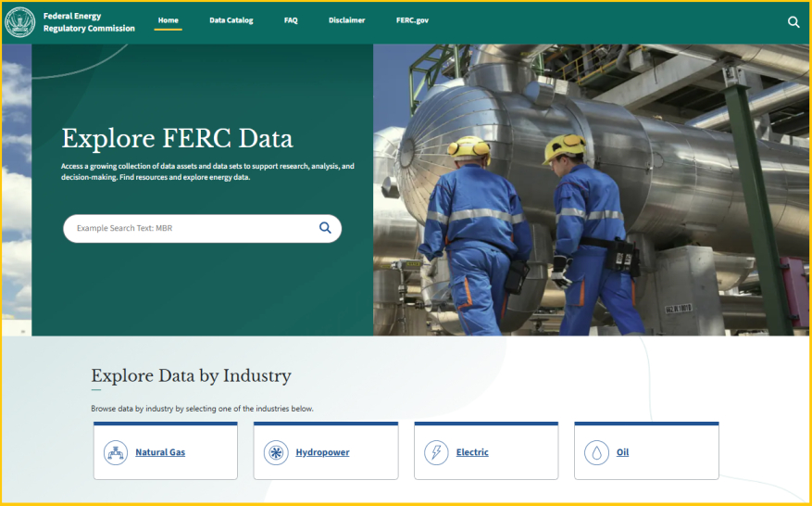The image size is (812, 506).
Task: Click Federal Energy Regulatory Commission title
Action: tap(89, 22)
